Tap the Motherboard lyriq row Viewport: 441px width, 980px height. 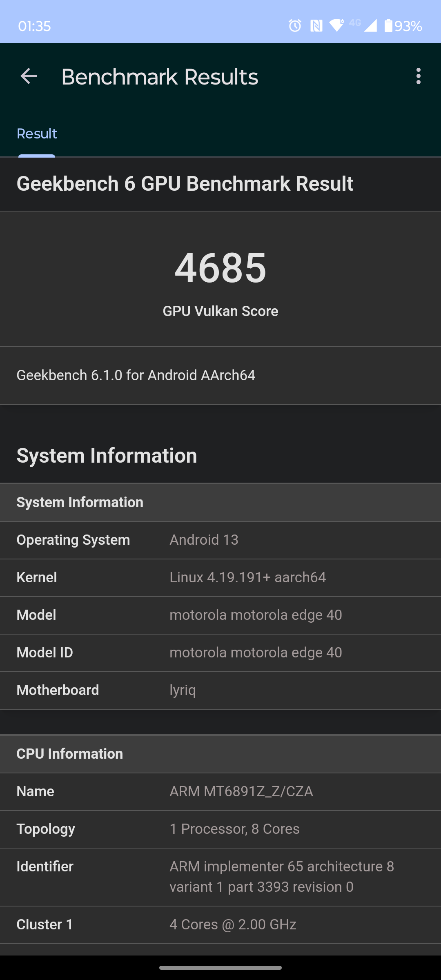click(x=220, y=690)
